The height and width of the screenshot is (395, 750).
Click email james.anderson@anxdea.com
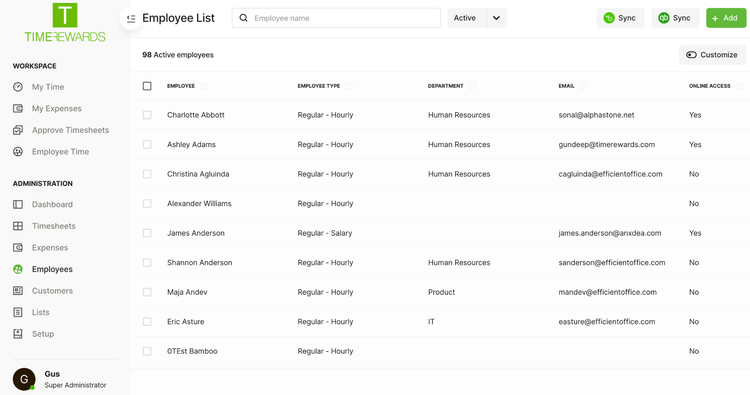pyautogui.click(x=610, y=233)
